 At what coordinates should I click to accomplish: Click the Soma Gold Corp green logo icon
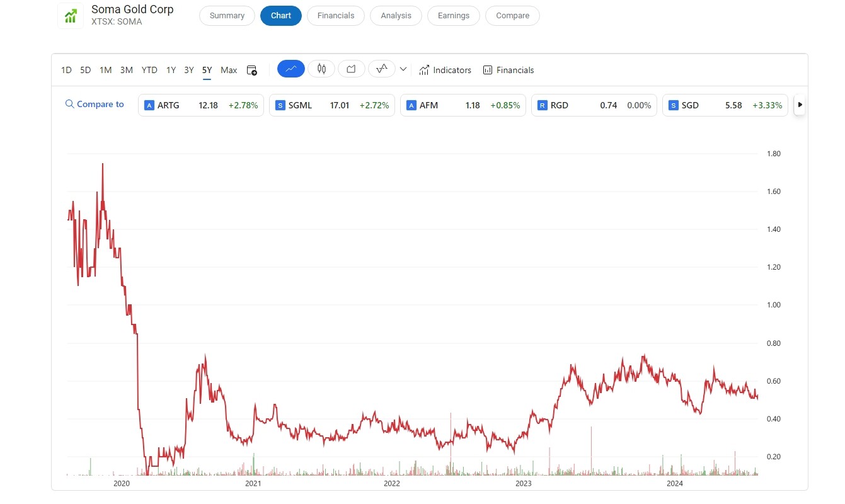[x=71, y=16]
